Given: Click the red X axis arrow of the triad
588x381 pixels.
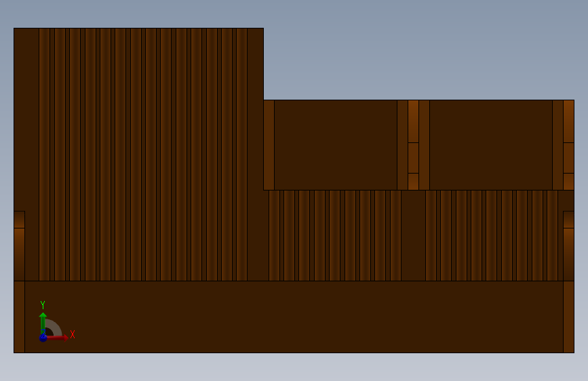Looking at the screenshot, I should (58, 338).
